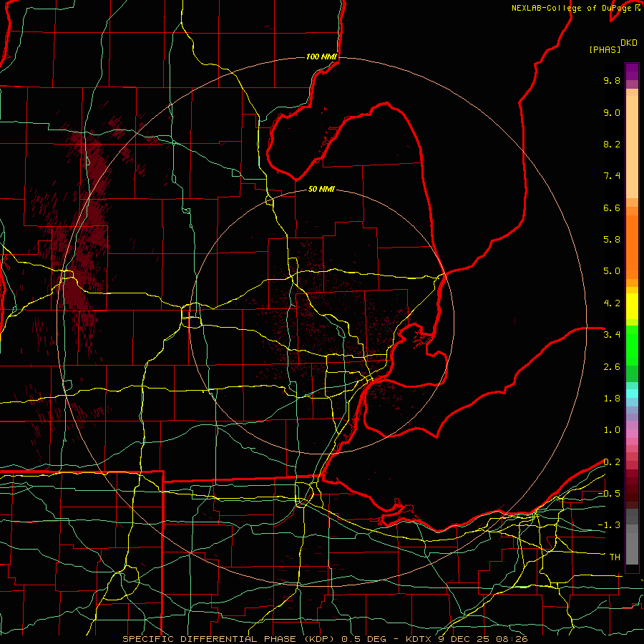This screenshot has width=644, height=644.
Task: Click the 9.8 scale value
Action: pyautogui.click(x=612, y=80)
